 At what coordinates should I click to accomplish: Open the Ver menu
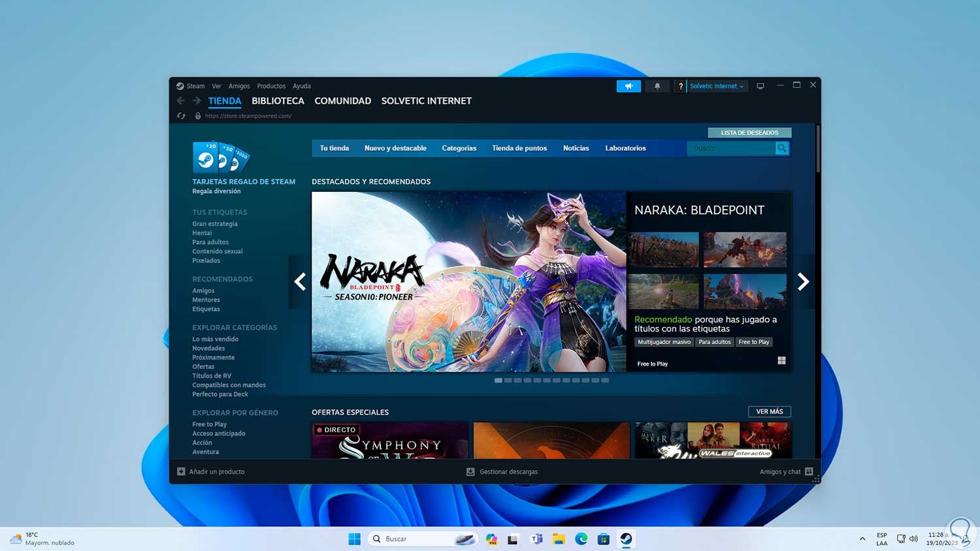tap(216, 86)
